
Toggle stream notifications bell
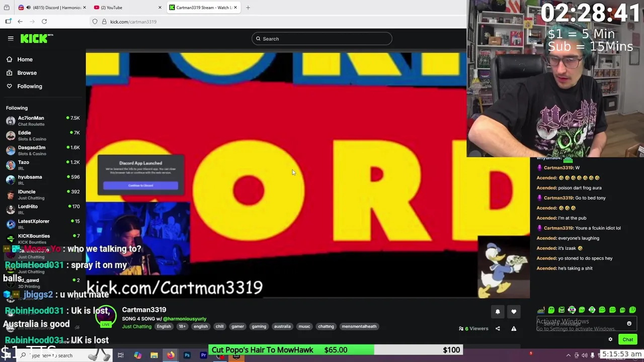(x=498, y=312)
